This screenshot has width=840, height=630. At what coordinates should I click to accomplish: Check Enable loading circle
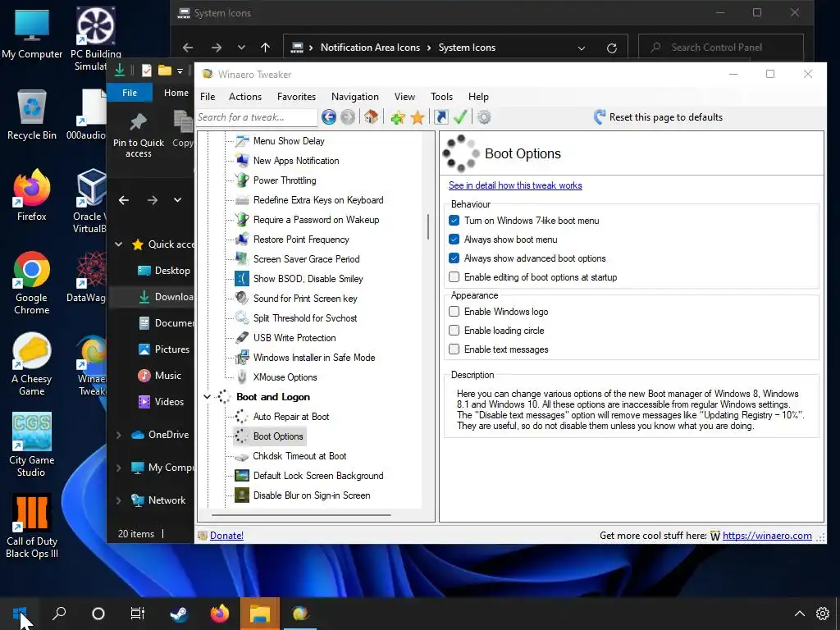454,330
